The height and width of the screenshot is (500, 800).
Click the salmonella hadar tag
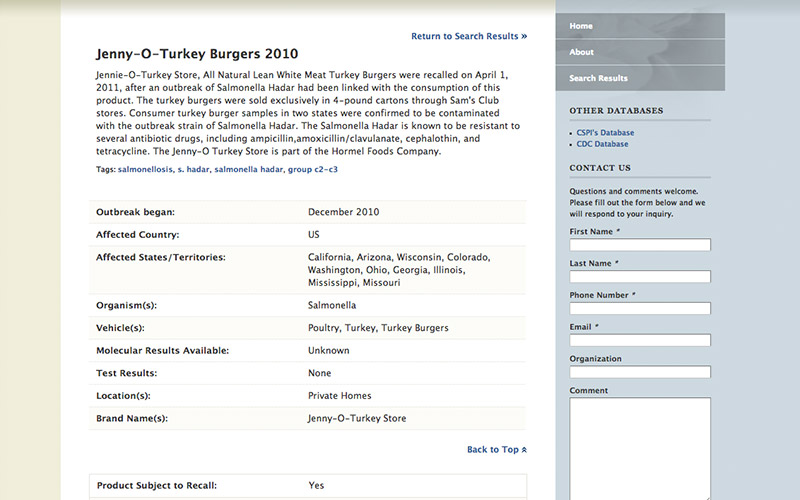click(x=248, y=170)
